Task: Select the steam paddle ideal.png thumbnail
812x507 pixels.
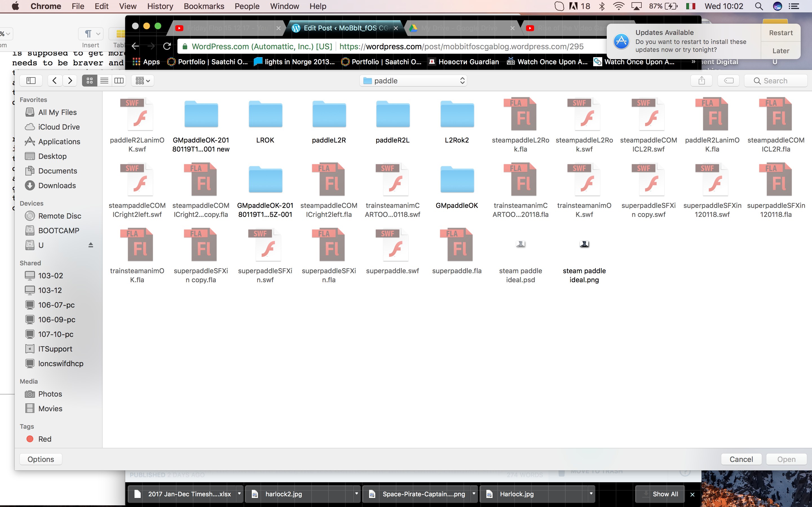Action: pos(584,244)
